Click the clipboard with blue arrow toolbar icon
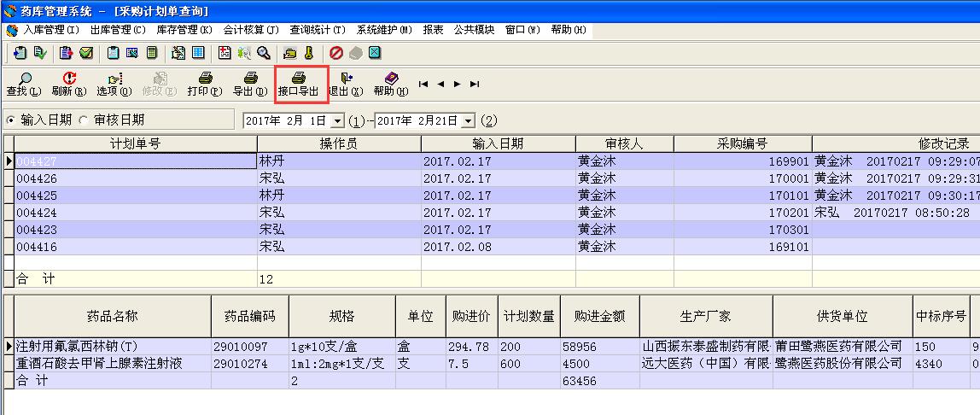 coord(20,53)
